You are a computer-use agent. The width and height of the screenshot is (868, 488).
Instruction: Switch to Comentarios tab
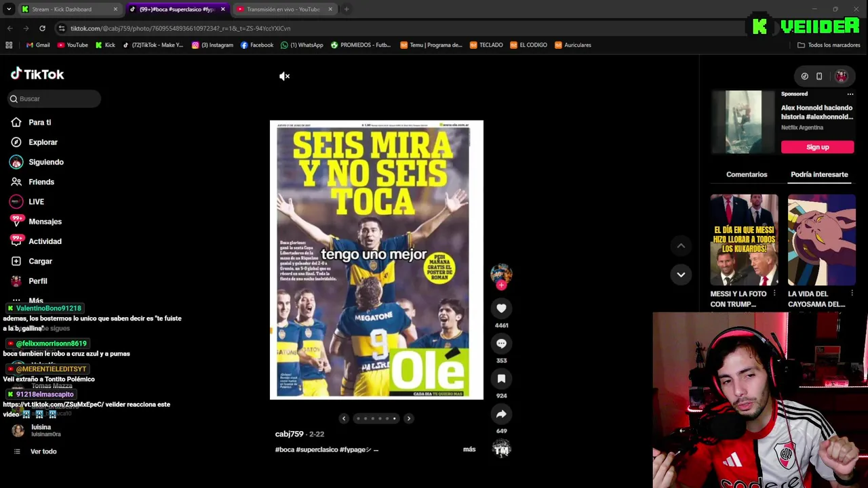pos(747,174)
